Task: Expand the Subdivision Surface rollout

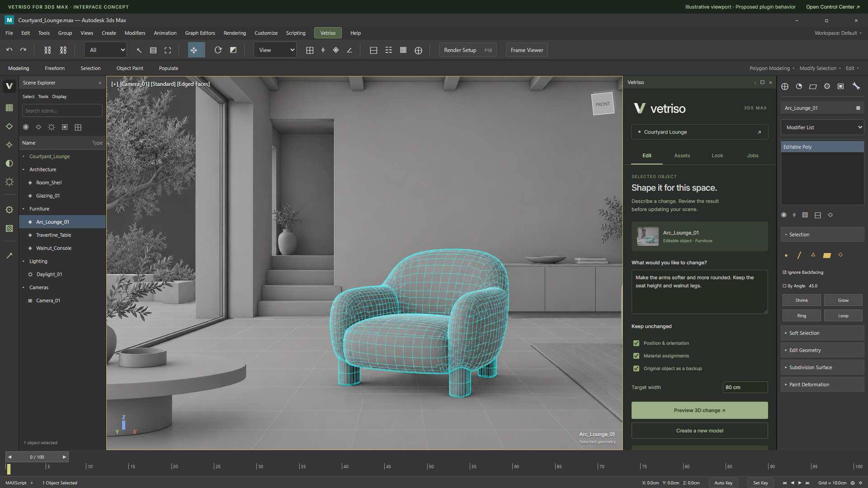Action: coord(822,367)
